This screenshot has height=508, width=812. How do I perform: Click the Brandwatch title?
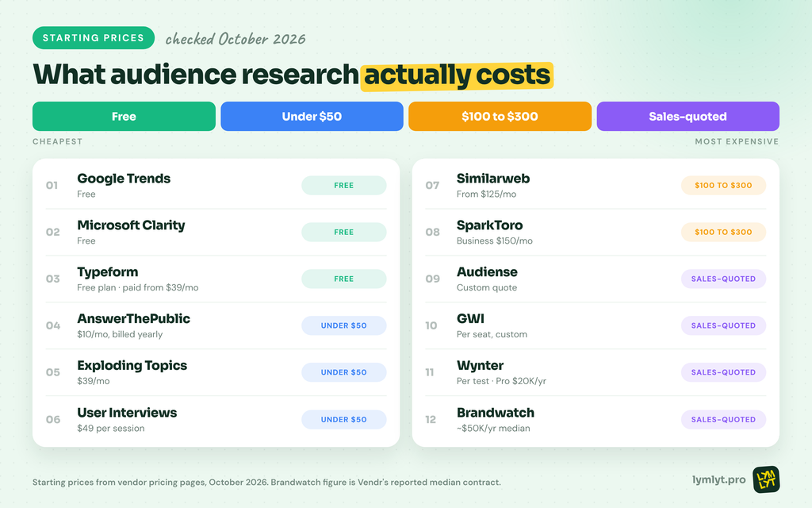point(496,413)
